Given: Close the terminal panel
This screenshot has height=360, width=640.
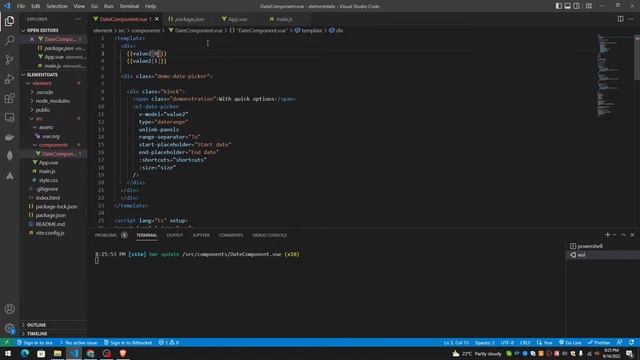Looking at the screenshot, I should 632,235.
